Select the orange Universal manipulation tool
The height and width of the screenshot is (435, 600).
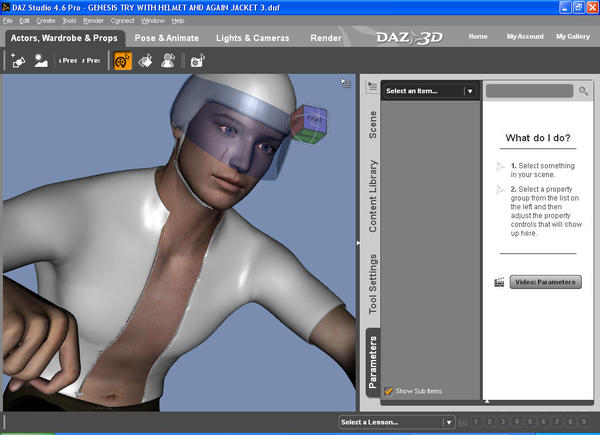123,61
